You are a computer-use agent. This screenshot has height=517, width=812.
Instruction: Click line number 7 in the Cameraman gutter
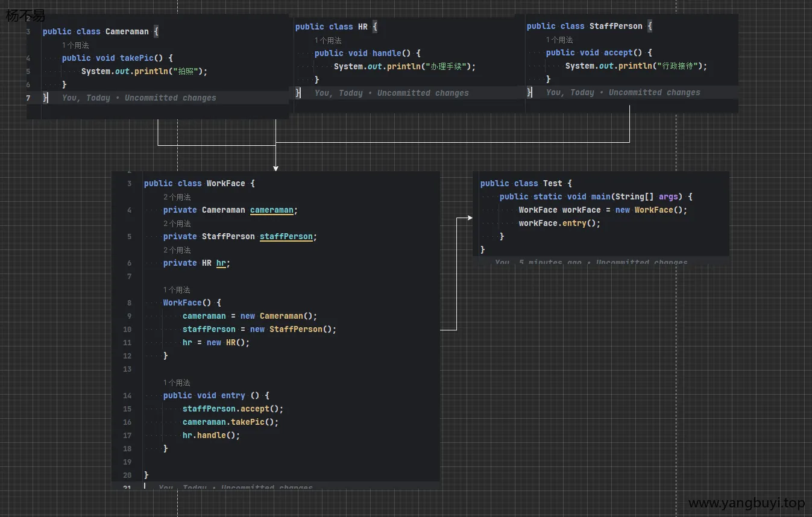coord(28,98)
